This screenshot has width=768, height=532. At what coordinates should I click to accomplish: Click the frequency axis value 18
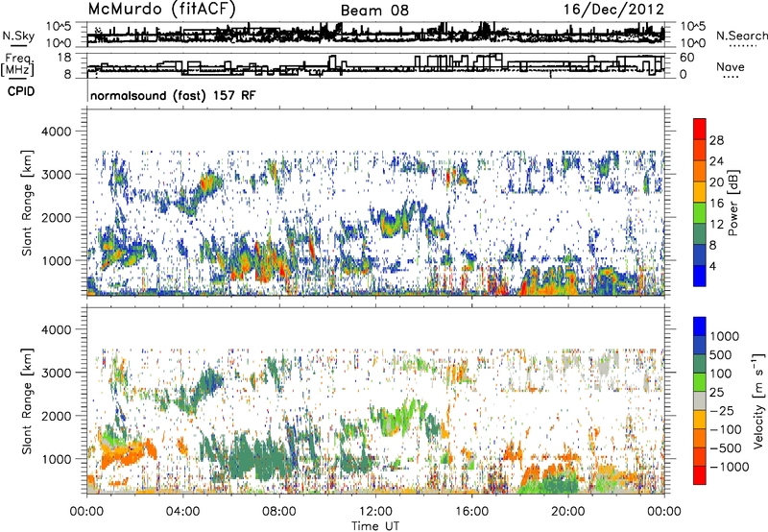[x=64, y=58]
